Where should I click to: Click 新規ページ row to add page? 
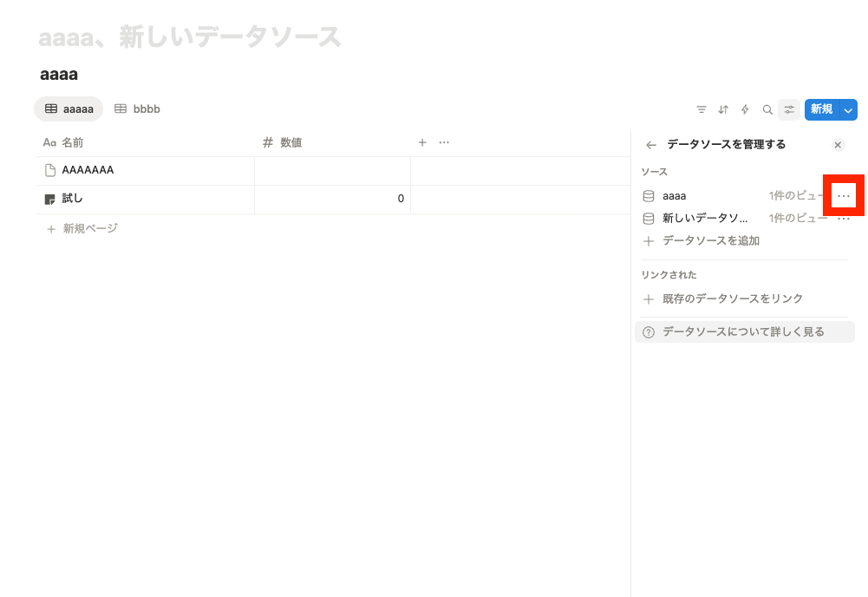click(x=89, y=228)
